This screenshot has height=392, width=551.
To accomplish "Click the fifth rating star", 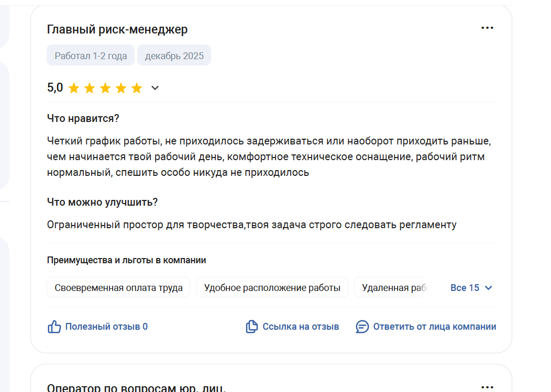I will [x=137, y=88].
